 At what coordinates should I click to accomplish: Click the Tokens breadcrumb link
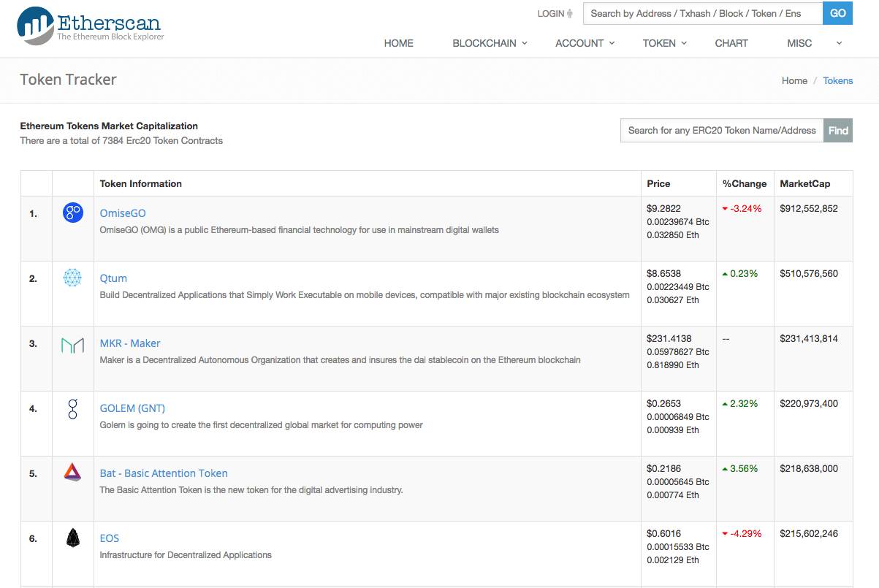pyautogui.click(x=838, y=81)
